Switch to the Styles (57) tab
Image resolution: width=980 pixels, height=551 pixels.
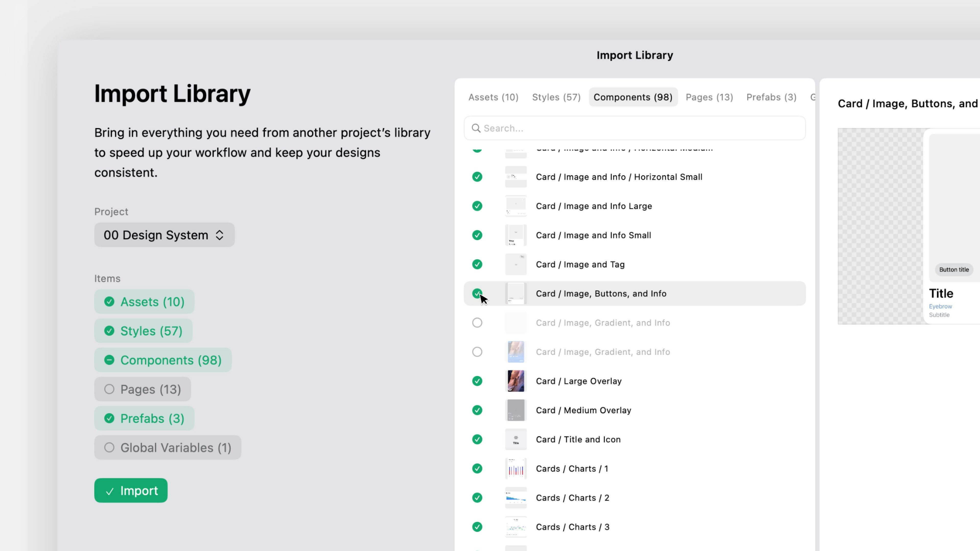[556, 97]
